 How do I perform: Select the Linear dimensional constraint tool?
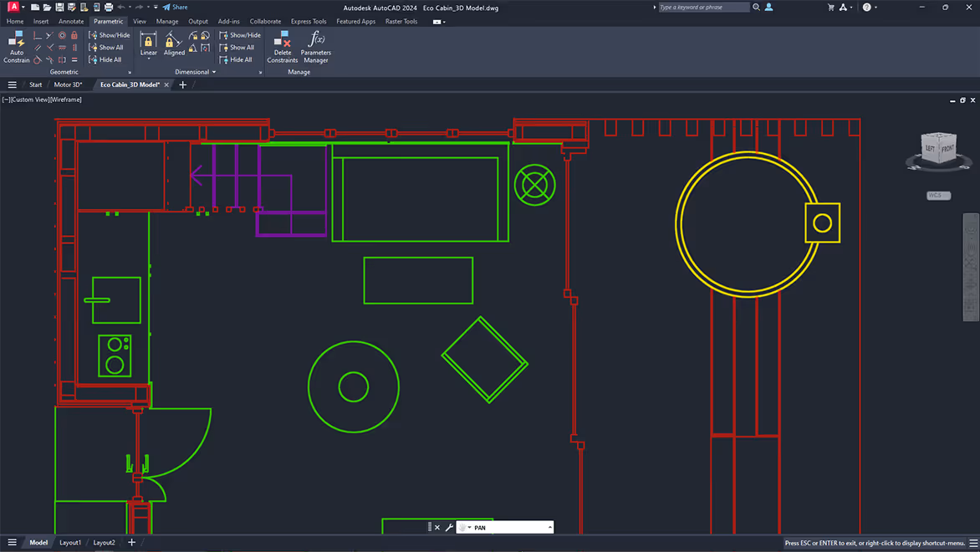[x=148, y=43]
